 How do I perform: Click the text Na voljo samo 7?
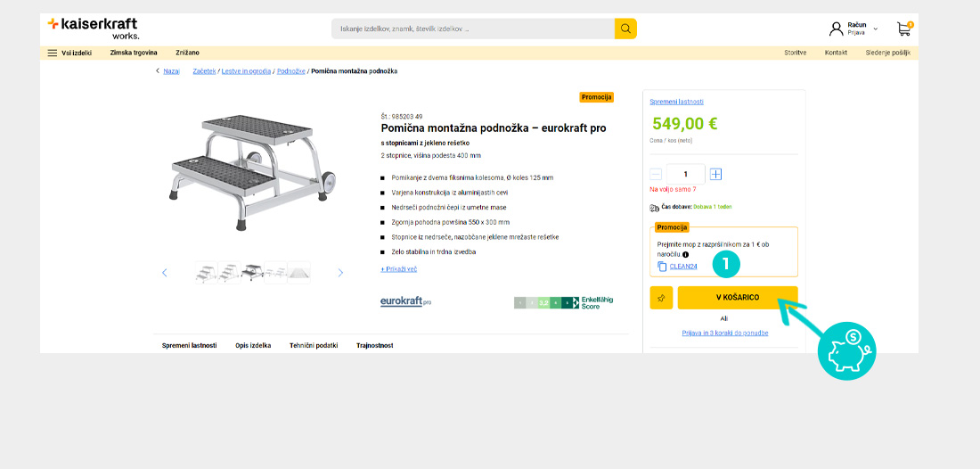tap(674, 189)
